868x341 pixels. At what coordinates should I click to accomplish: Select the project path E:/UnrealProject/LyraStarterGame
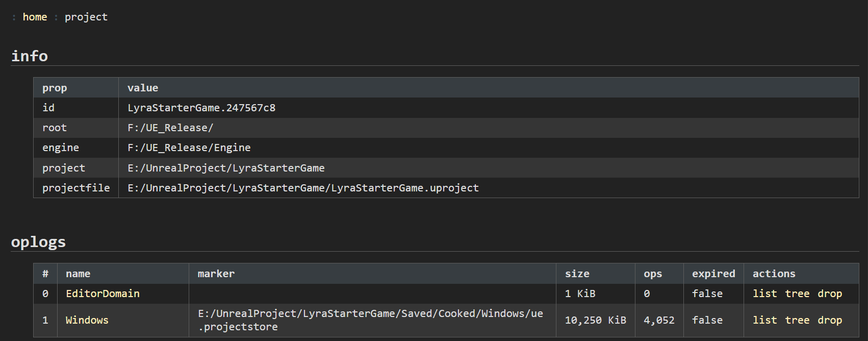226,168
